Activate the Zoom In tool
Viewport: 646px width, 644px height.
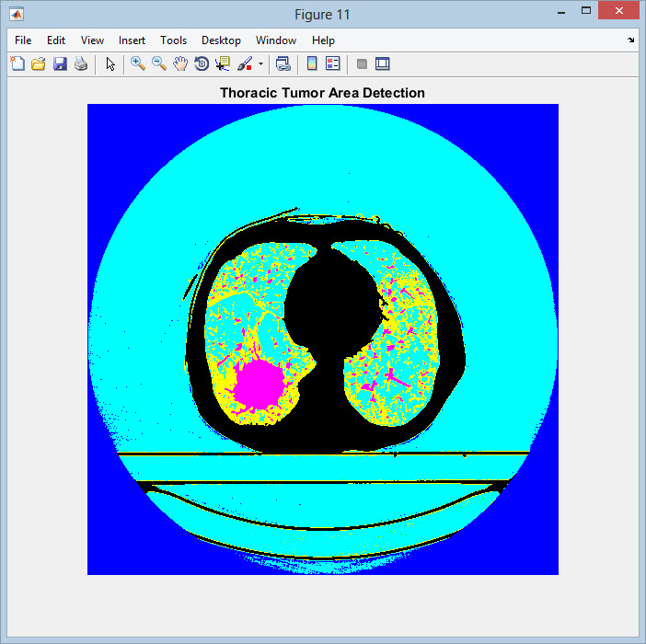click(x=138, y=63)
